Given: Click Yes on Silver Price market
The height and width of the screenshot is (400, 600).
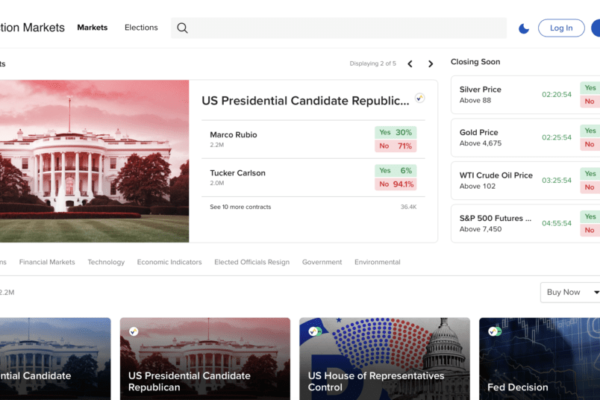Looking at the screenshot, I should (590, 88).
